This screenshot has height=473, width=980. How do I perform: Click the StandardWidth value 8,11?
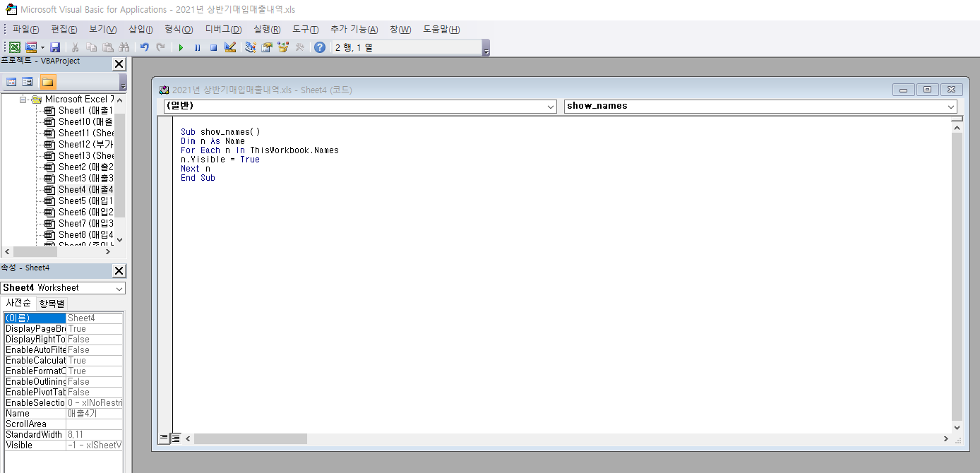point(95,434)
